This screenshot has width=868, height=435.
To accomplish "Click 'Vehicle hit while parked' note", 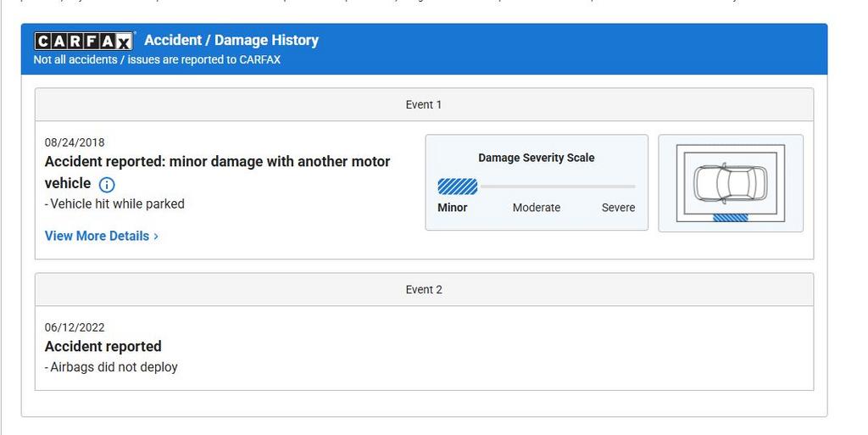I will coord(114,204).
